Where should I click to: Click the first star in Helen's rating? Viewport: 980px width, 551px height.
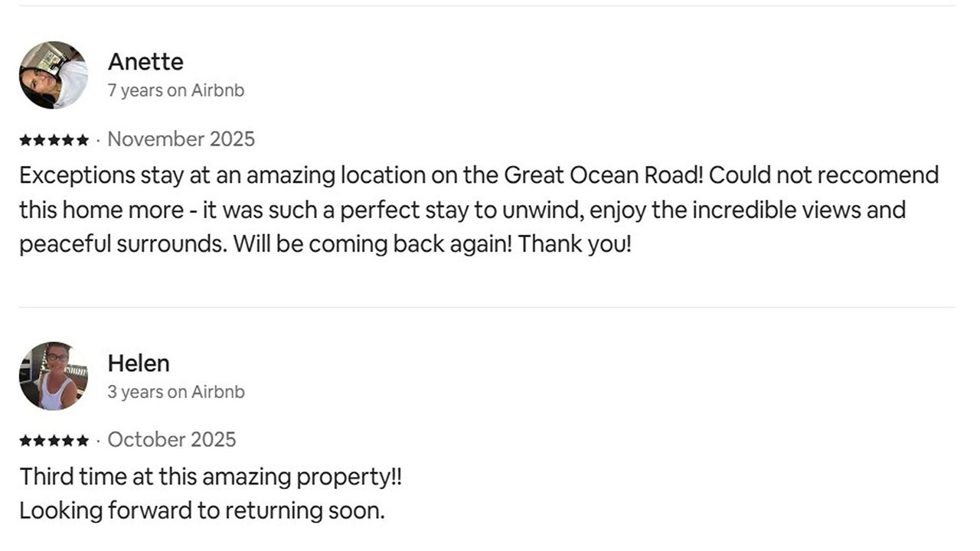(25, 441)
